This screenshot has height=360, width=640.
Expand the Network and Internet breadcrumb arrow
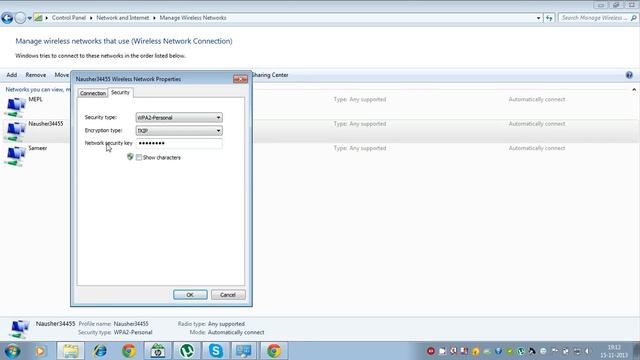pos(154,18)
